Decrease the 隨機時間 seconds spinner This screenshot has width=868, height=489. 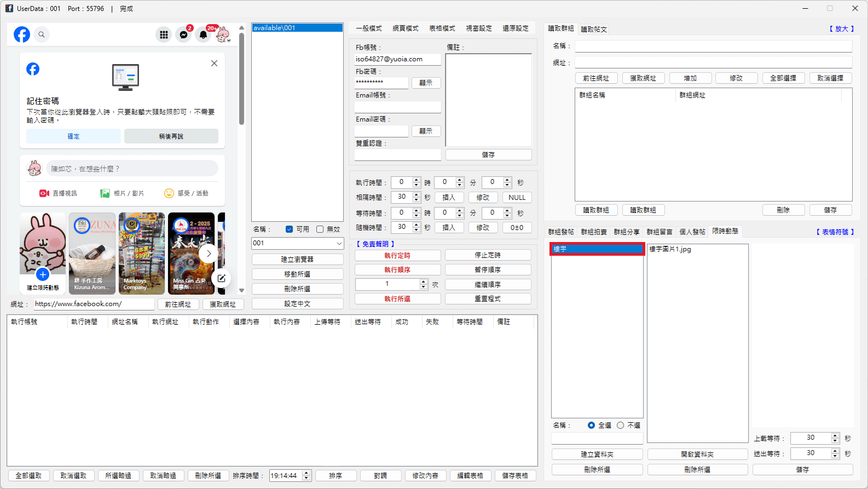(416, 230)
